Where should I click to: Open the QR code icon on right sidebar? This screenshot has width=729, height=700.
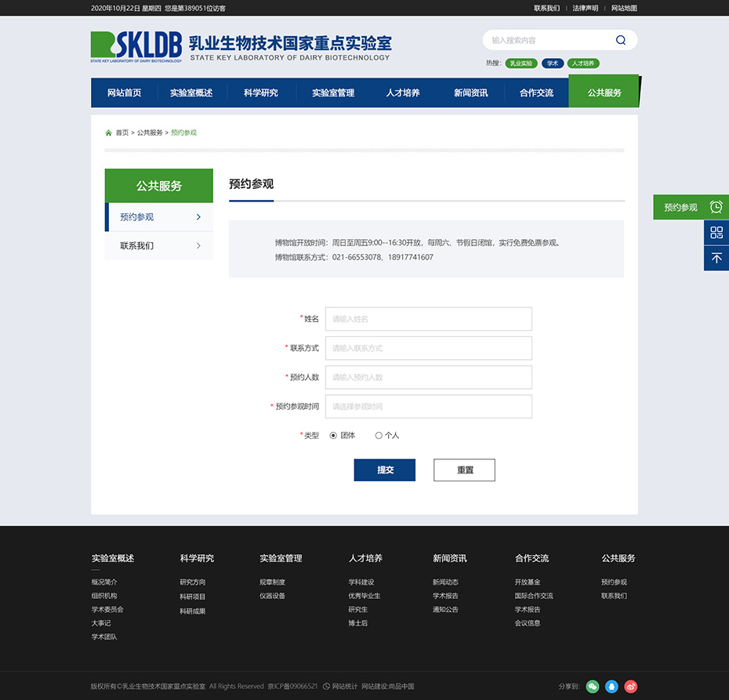[x=716, y=232]
